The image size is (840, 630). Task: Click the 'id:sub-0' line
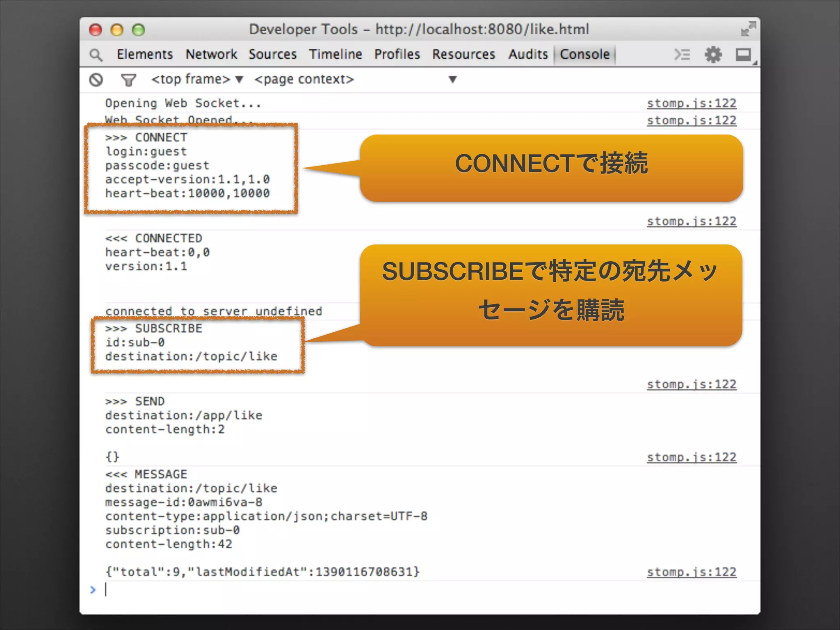tap(135, 342)
